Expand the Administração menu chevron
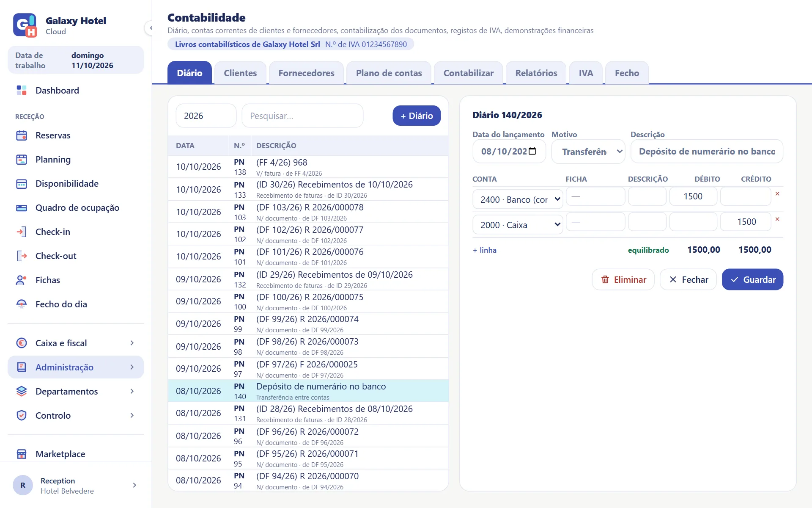Image resolution: width=812 pixels, height=508 pixels. (x=132, y=367)
